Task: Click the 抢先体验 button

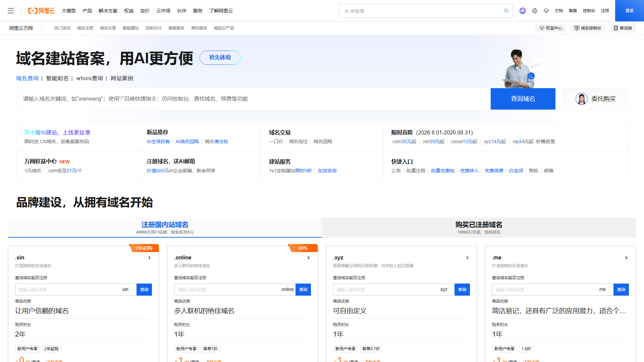Action: click(x=220, y=58)
